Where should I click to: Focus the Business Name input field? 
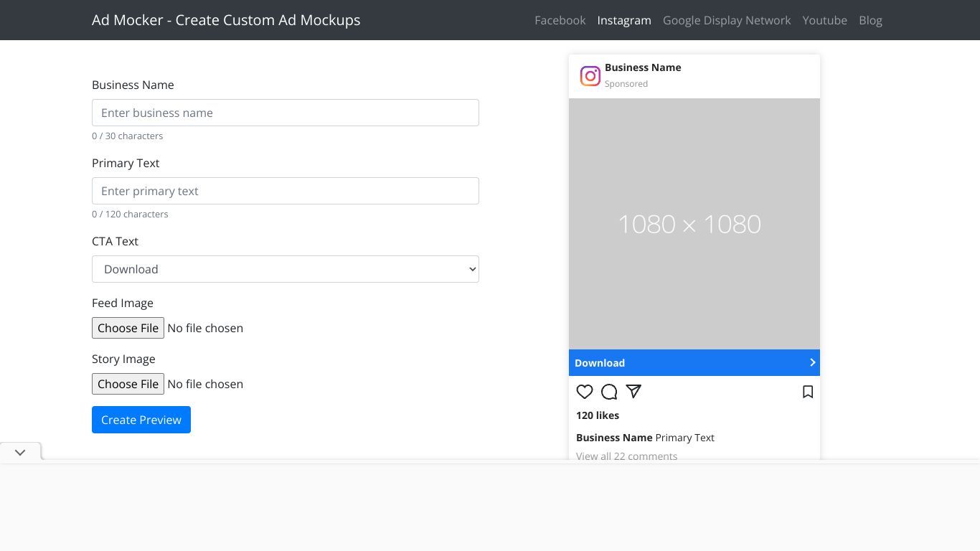(x=286, y=113)
